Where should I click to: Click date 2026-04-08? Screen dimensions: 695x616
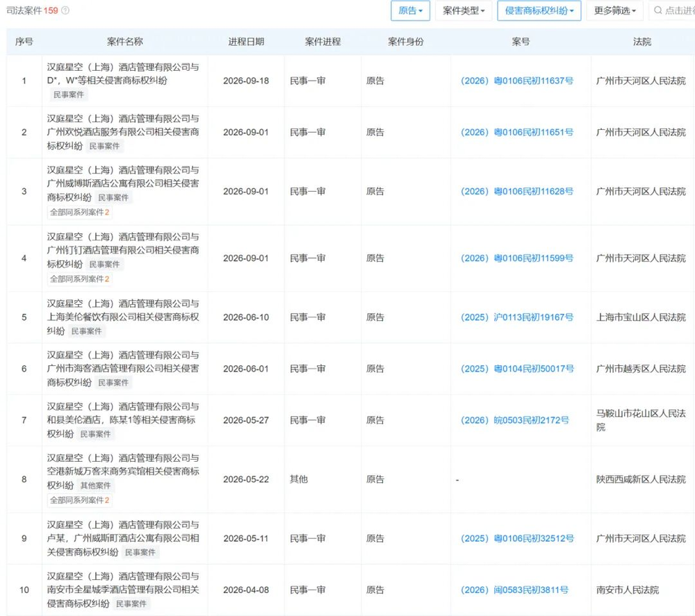pyautogui.click(x=246, y=590)
